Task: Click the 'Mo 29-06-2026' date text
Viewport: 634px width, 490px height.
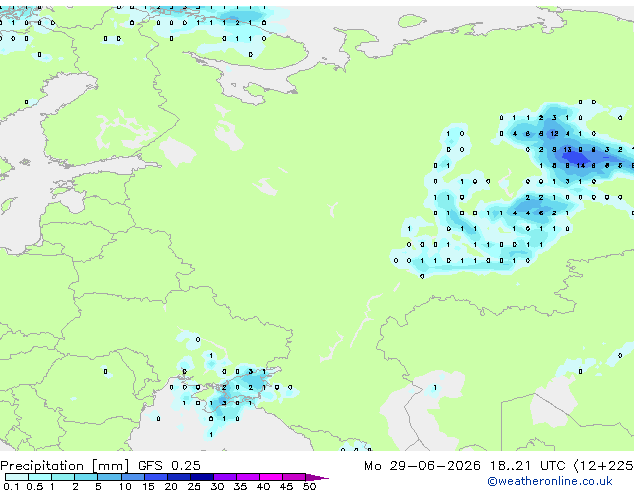Action: click(x=422, y=466)
